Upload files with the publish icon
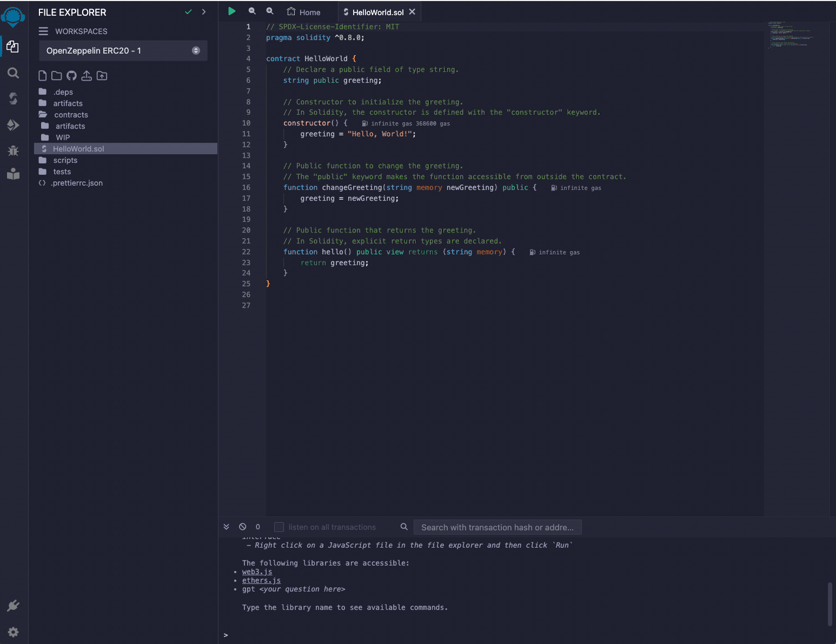Screen dimensions: 836x644 87,76
